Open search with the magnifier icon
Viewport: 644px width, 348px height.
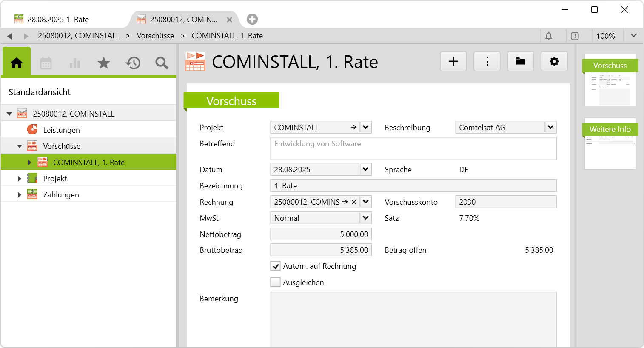(x=162, y=63)
